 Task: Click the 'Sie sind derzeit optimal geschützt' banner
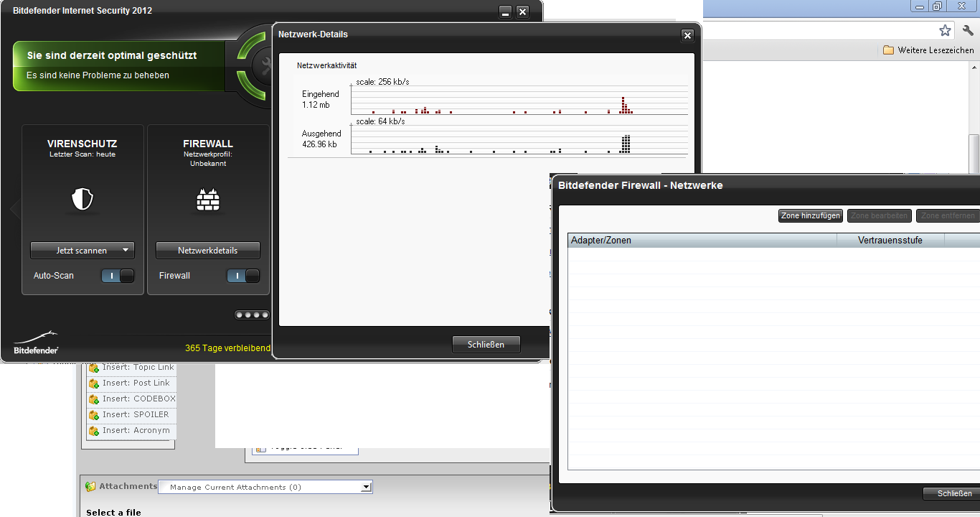coord(119,65)
